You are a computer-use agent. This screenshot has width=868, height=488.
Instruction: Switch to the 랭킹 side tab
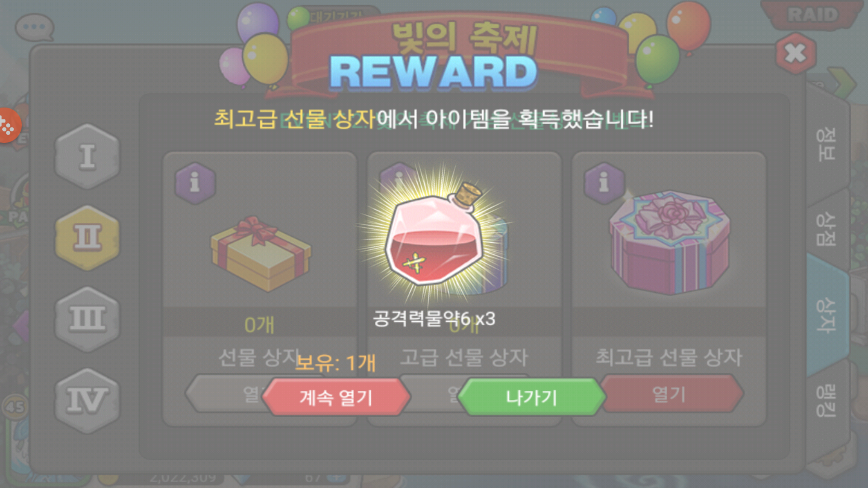(x=826, y=400)
